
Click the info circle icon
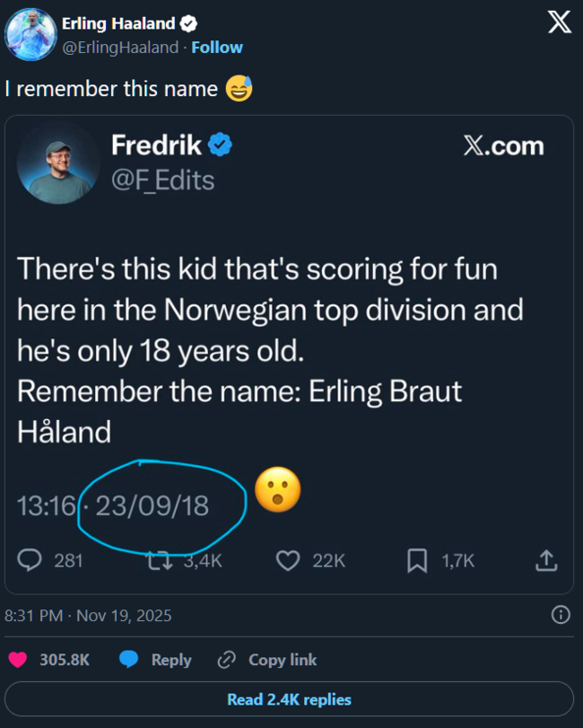560,615
